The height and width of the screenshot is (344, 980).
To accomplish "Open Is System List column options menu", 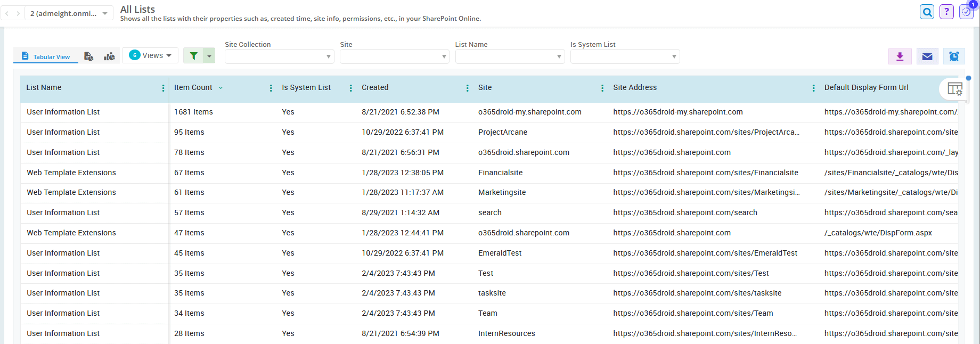I will pos(350,88).
